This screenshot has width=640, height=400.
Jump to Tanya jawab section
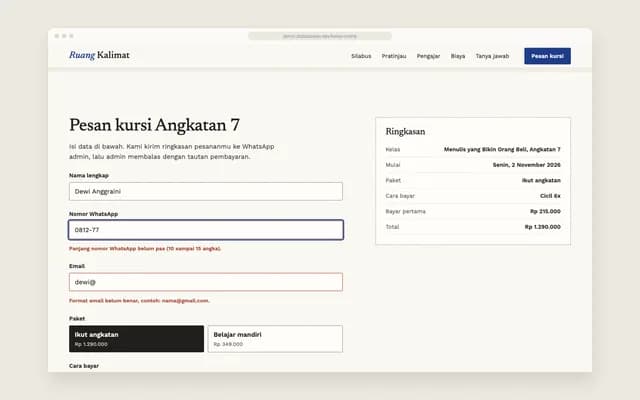(492, 56)
